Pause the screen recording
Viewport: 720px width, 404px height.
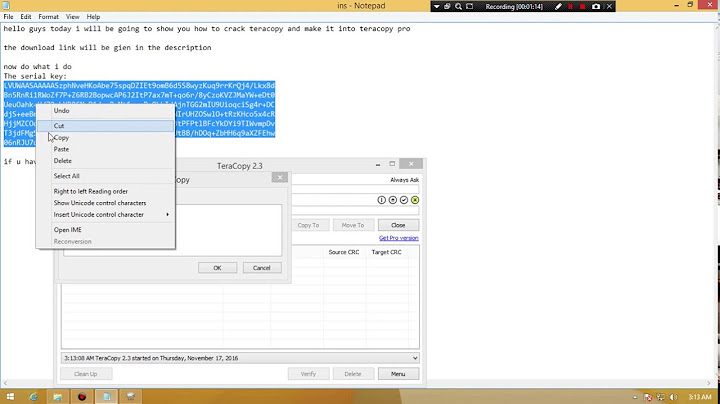(571, 6)
